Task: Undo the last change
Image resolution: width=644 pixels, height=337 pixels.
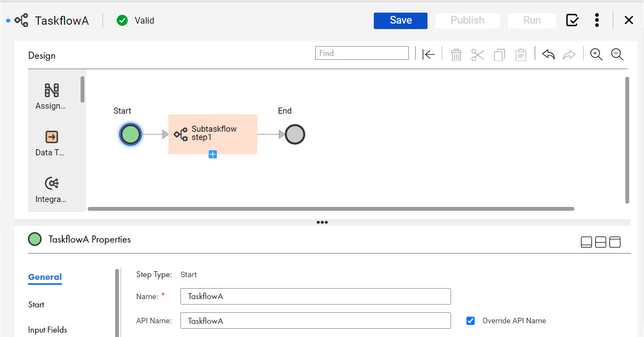Action: [x=548, y=54]
